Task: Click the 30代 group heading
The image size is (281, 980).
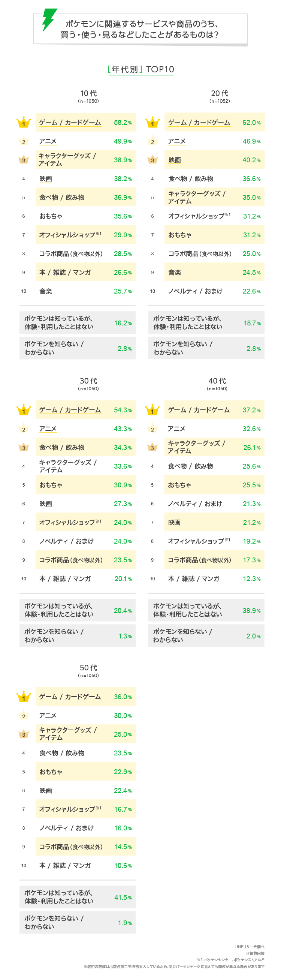Action: click(88, 381)
